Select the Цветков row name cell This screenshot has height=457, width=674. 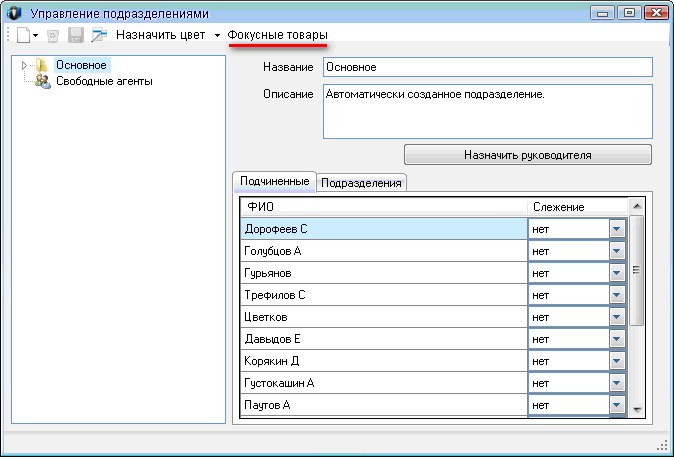tap(384, 317)
